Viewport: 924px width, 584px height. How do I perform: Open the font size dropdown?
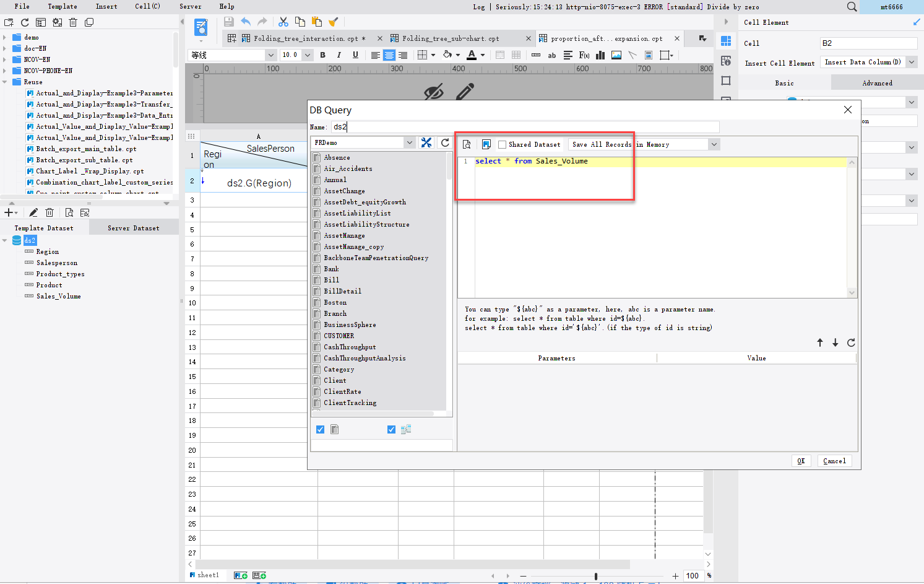click(x=308, y=55)
